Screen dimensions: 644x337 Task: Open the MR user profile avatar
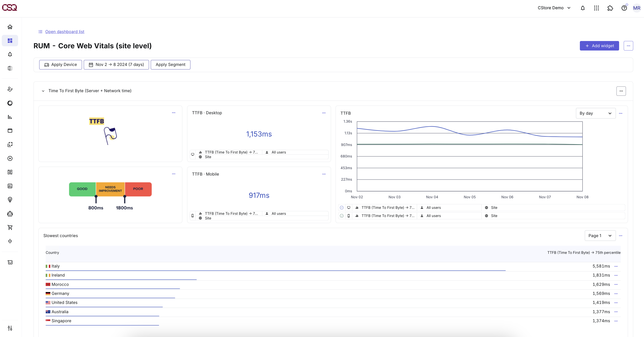click(637, 8)
